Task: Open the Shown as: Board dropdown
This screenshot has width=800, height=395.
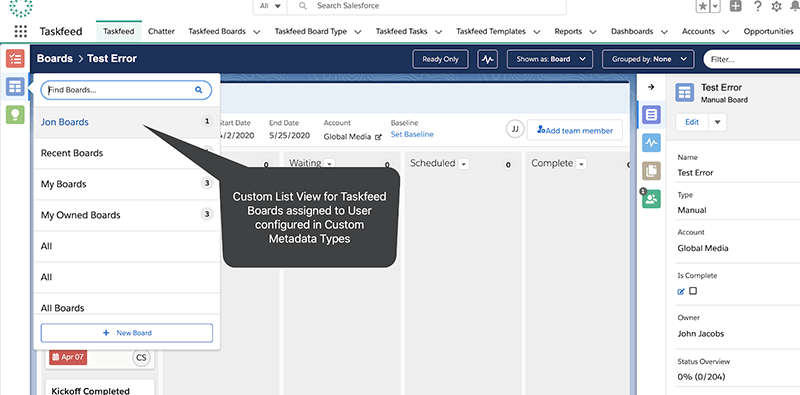Action: pyautogui.click(x=549, y=59)
